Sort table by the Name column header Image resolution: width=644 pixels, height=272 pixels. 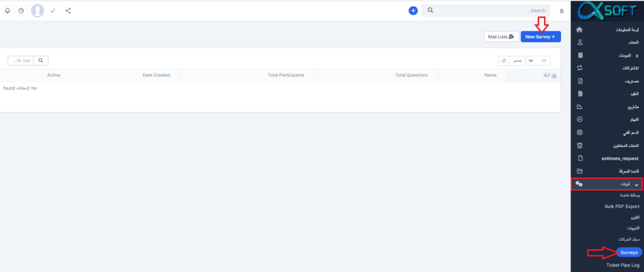click(490, 75)
